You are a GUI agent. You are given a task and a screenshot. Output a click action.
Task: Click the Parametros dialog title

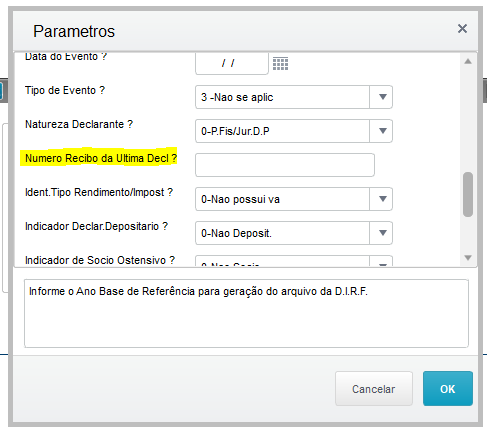[x=74, y=31]
